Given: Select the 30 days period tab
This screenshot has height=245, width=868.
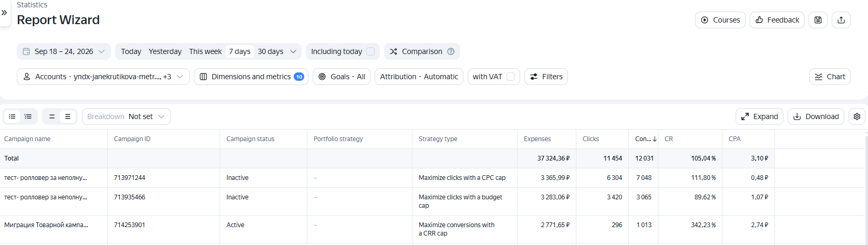Looking at the screenshot, I should 271,51.
